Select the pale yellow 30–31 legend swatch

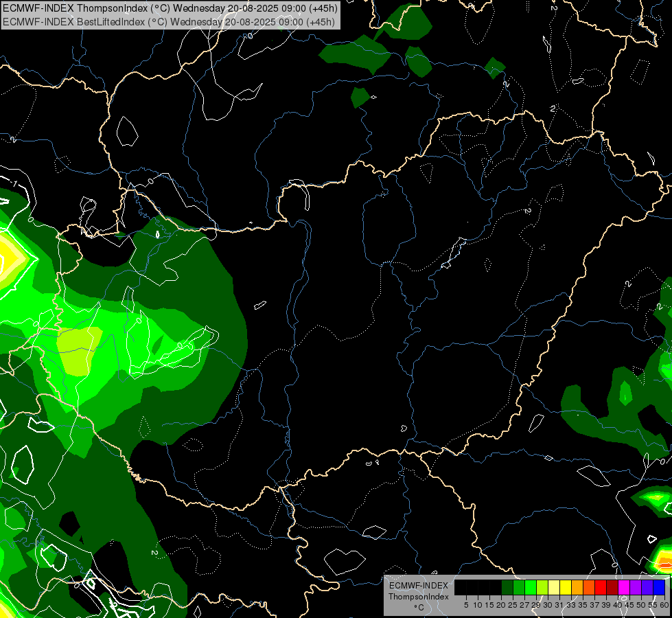(x=554, y=587)
